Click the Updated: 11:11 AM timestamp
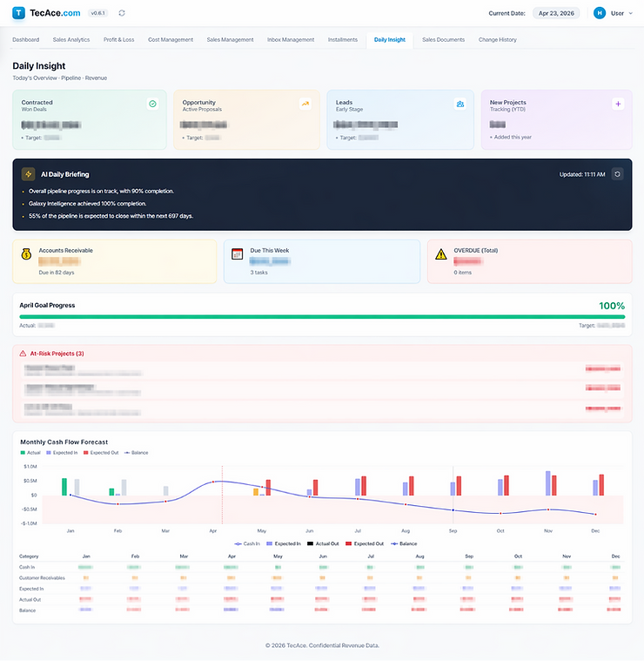 [x=582, y=174]
